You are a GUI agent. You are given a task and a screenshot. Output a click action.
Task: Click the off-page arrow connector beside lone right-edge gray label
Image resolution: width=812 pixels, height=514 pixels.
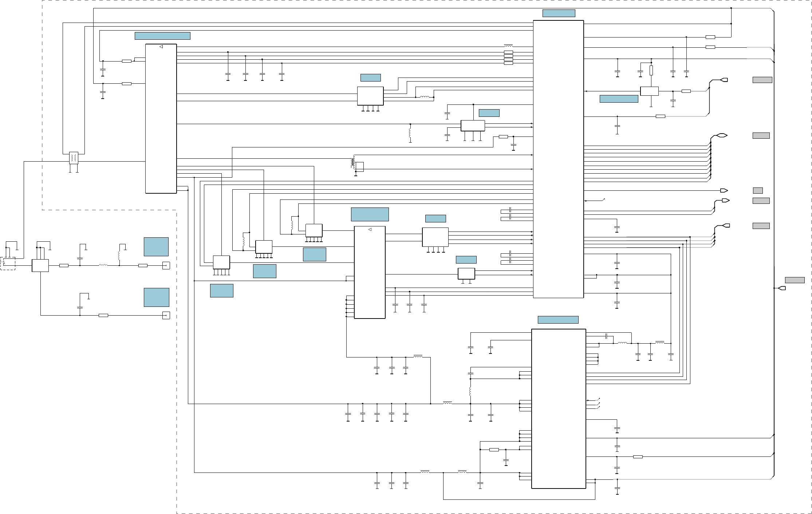point(781,288)
